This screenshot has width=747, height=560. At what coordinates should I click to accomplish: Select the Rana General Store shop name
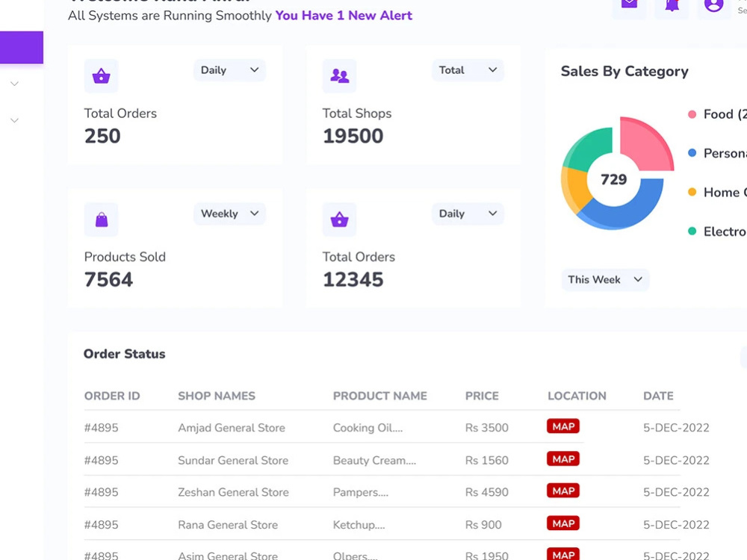[x=228, y=525]
